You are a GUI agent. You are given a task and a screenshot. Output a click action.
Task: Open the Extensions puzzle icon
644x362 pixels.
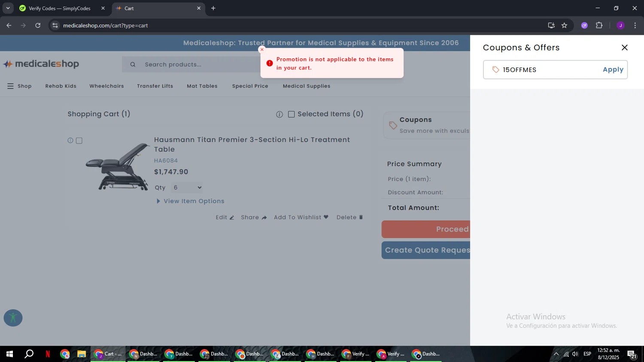pyautogui.click(x=599, y=25)
